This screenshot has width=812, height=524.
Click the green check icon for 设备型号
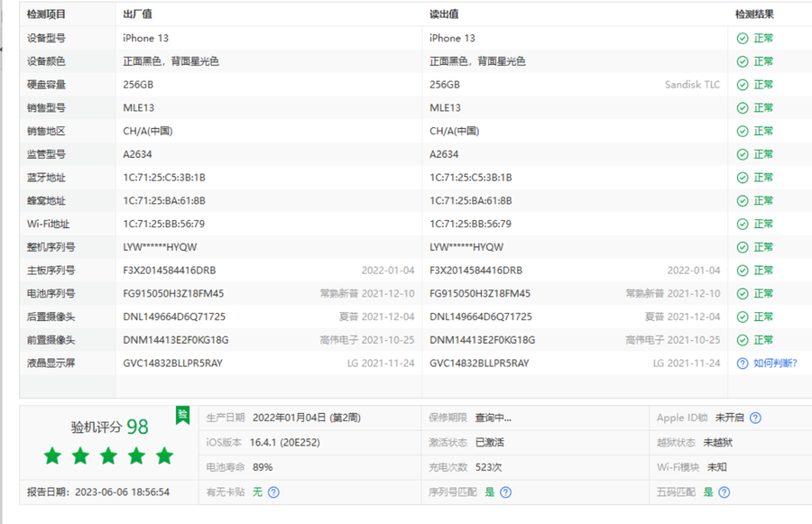743,38
